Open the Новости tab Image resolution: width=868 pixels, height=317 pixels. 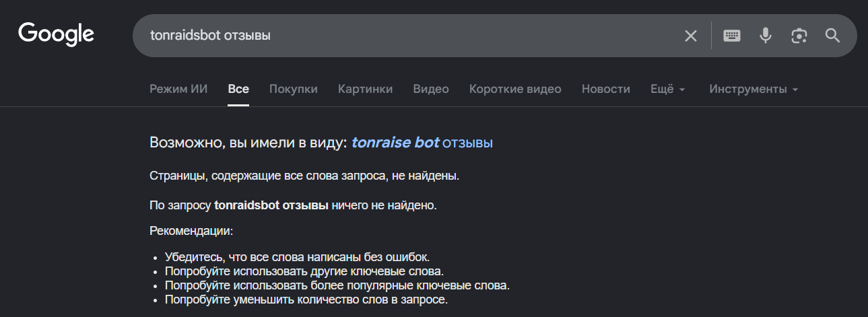tap(606, 89)
